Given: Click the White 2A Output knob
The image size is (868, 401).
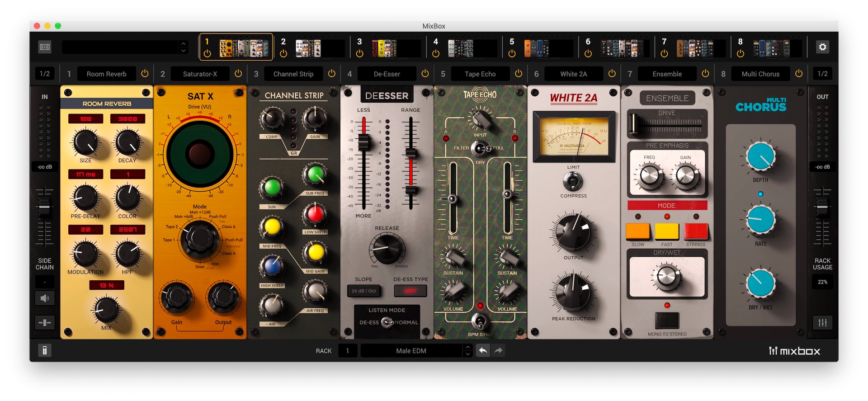Looking at the screenshot, I should click(x=573, y=232).
